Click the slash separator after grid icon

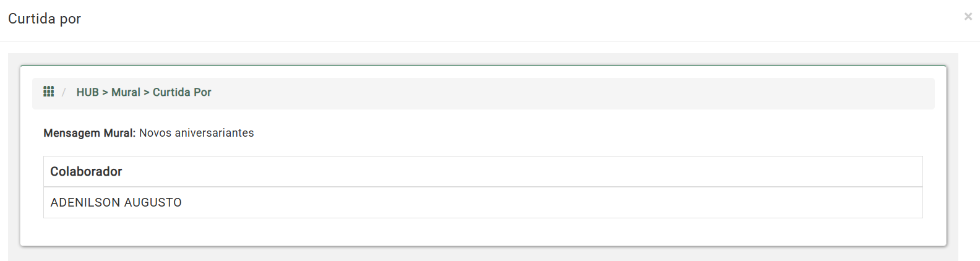(x=64, y=92)
